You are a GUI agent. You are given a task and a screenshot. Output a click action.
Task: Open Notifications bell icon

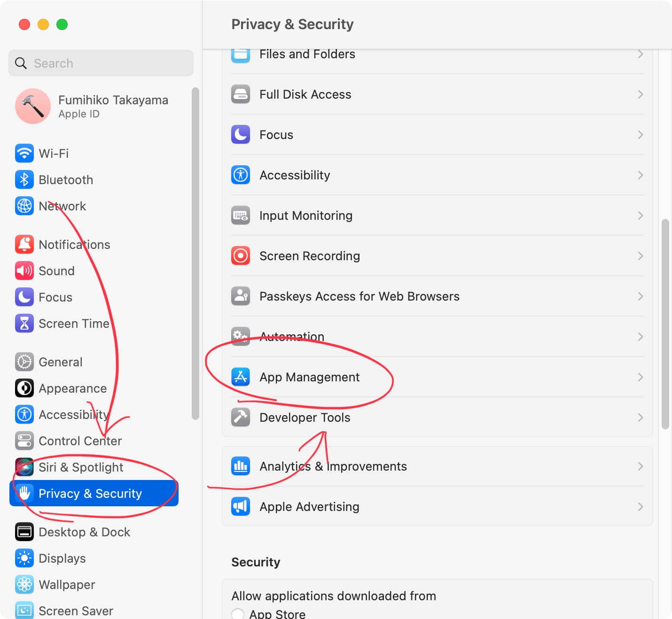tap(24, 244)
